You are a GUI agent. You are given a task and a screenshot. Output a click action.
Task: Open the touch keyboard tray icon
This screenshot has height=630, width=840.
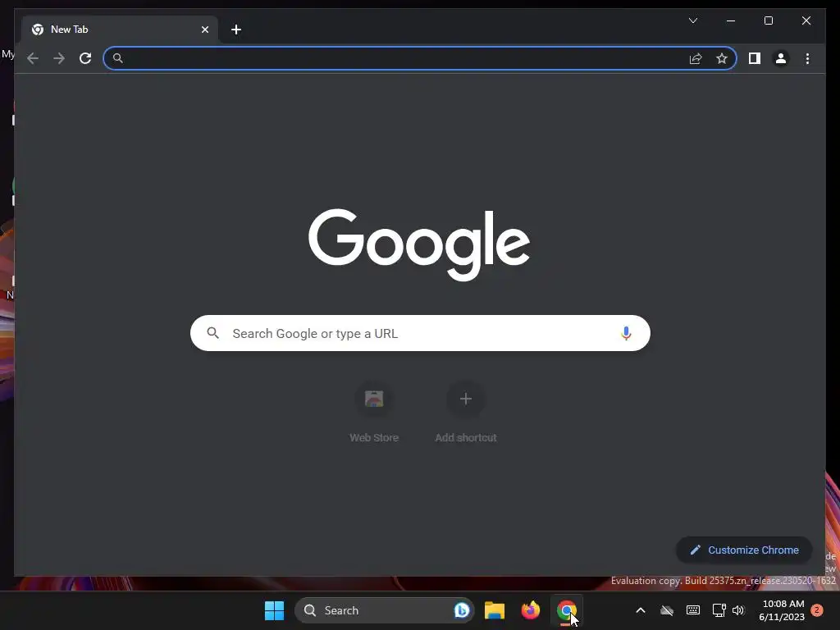692,610
